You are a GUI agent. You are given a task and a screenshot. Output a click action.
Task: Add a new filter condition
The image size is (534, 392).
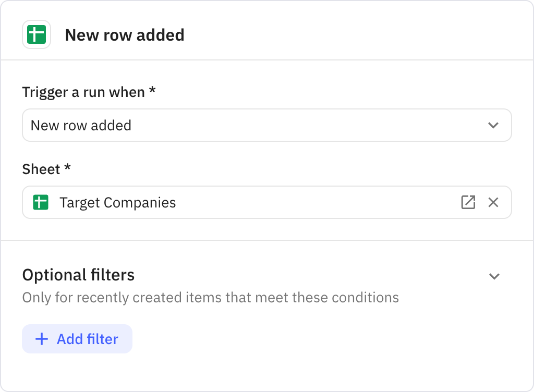(77, 339)
